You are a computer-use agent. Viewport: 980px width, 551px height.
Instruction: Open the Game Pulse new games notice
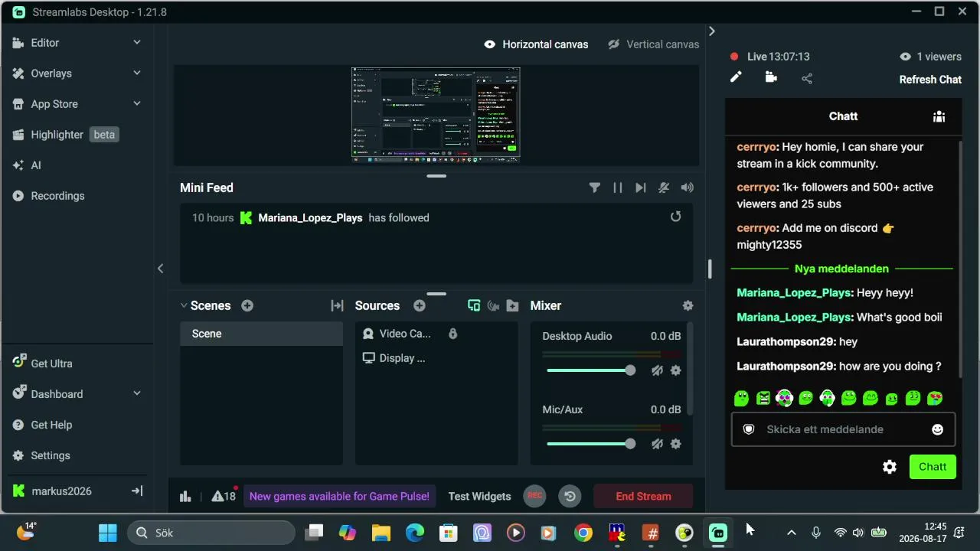340,496
